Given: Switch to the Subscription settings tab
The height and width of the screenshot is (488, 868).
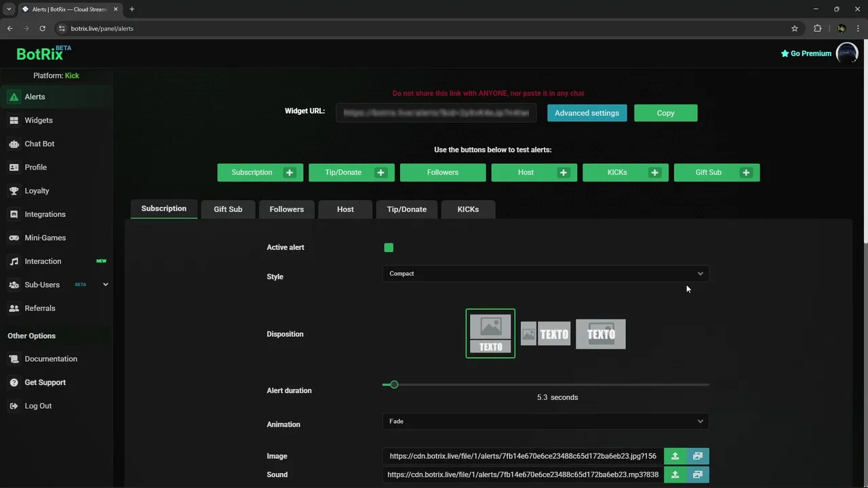Looking at the screenshot, I should (x=163, y=209).
